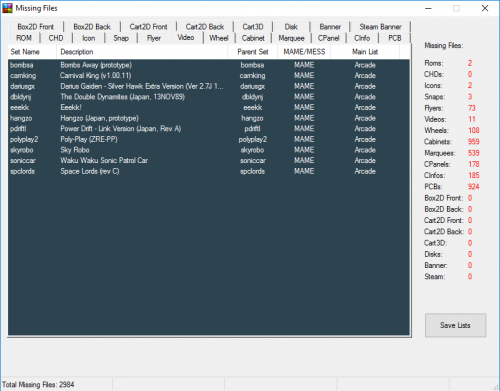500x391 pixels.
Task: Click The Double Dynamites description
Action: pos(123,97)
